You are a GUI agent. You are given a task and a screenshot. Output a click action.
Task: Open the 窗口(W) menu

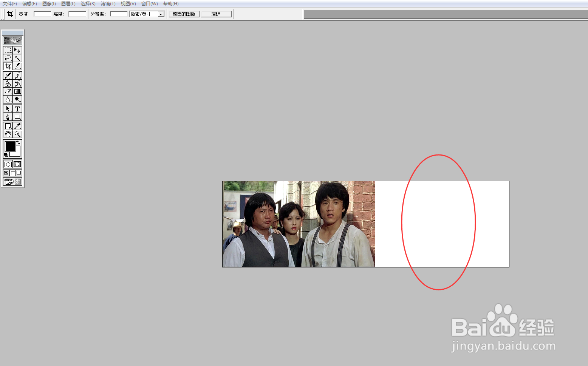(x=149, y=4)
